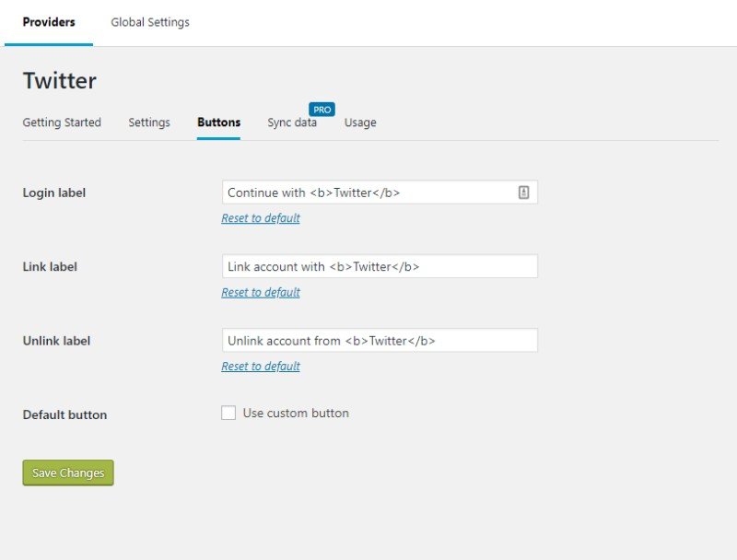The height and width of the screenshot is (560, 737).
Task: Click the Save Changes button
Action: 68,472
